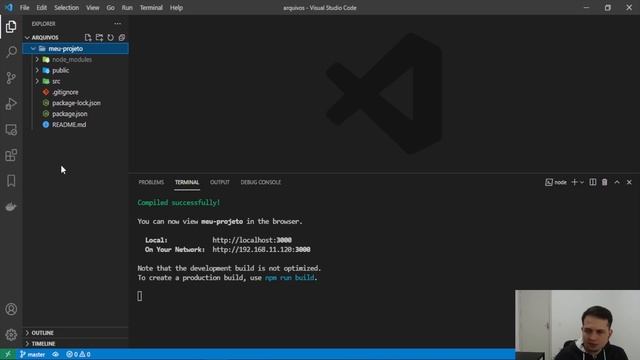Open Run and Debug view
The image size is (640, 360).
pyautogui.click(x=11, y=104)
